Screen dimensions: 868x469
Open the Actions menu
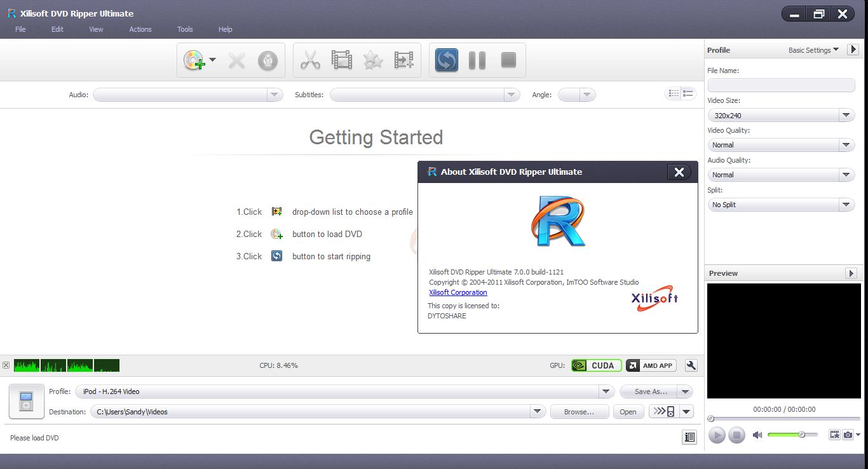[140, 29]
